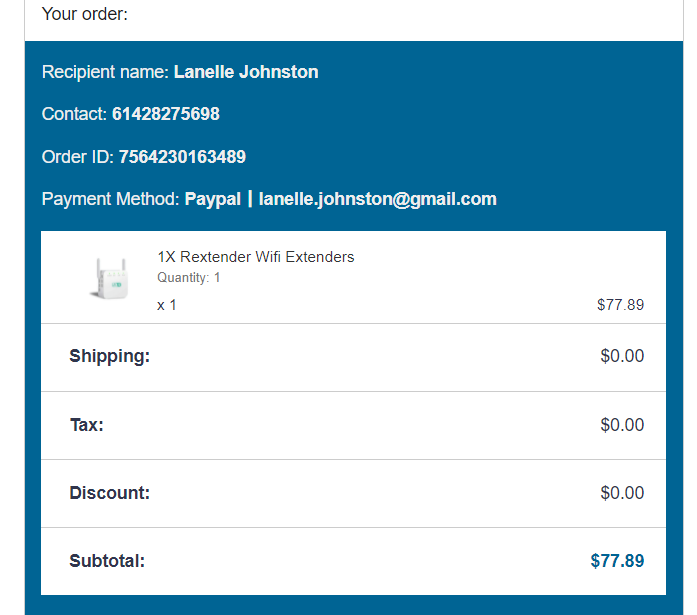The height and width of the screenshot is (615, 697).
Task: Click the Subtotal label
Action: click(107, 561)
